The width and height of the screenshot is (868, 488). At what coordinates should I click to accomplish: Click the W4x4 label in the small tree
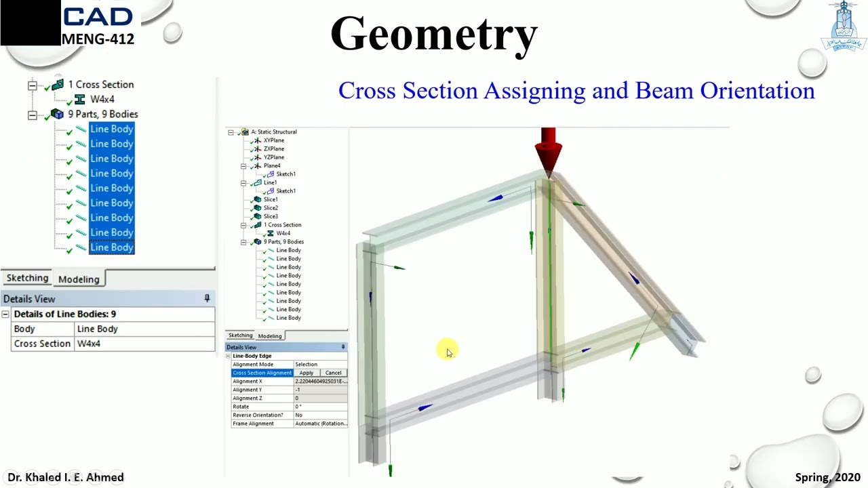(283, 233)
